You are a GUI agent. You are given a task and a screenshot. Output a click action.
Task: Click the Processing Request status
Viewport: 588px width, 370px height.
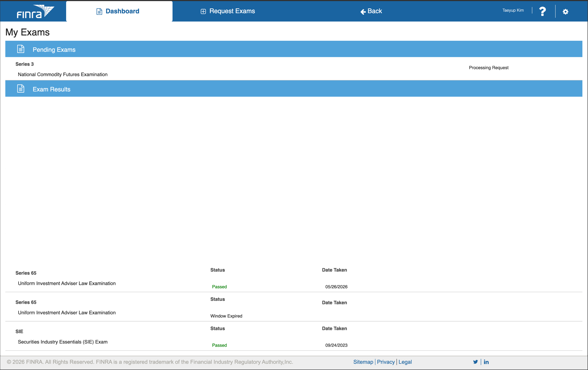click(x=489, y=68)
